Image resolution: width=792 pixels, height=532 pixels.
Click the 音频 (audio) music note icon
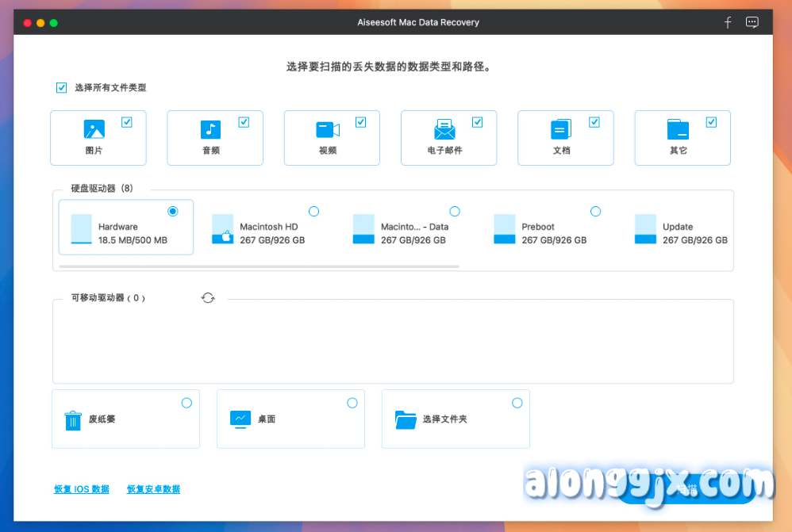coord(210,129)
